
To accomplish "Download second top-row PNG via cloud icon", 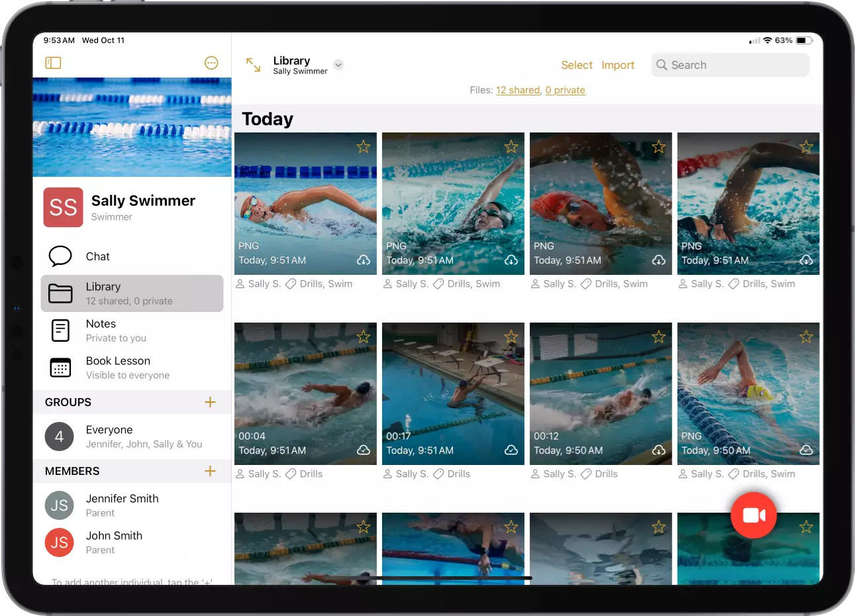I will coord(511,260).
